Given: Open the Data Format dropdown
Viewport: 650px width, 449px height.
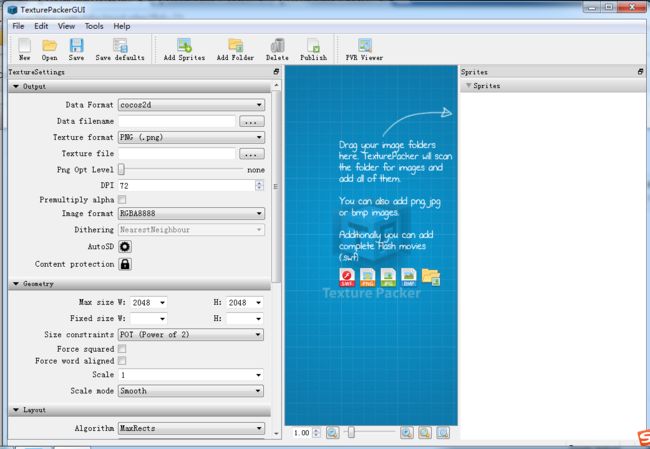Looking at the screenshot, I should tap(191, 105).
